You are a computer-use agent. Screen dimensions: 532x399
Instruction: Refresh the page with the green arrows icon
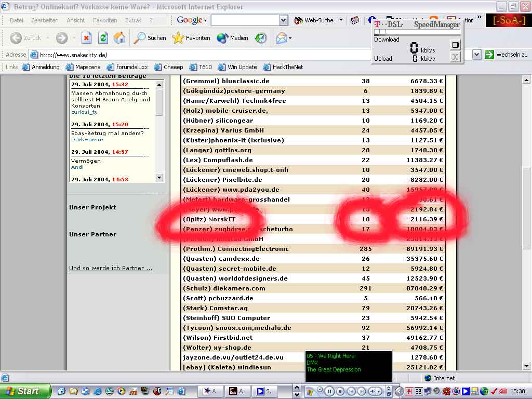(x=103, y=38)
